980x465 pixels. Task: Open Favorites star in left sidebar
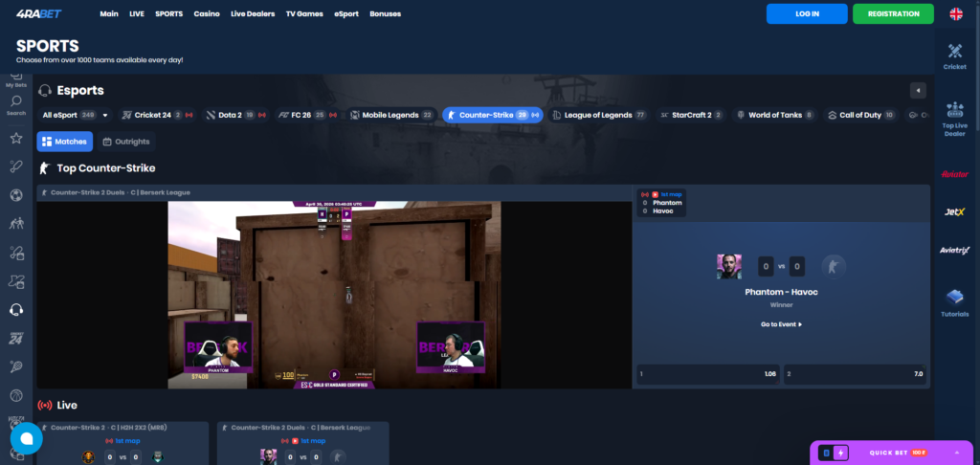tap(16, 138)
